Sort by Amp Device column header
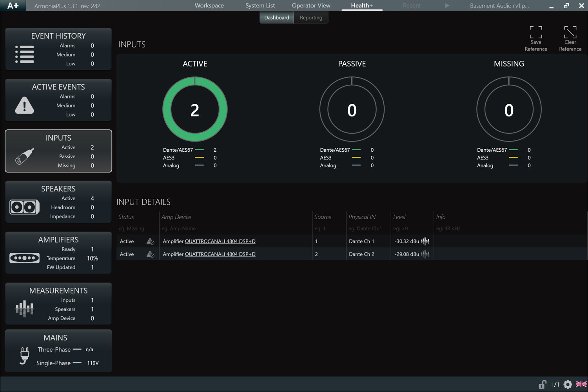 tap(176, 217)
